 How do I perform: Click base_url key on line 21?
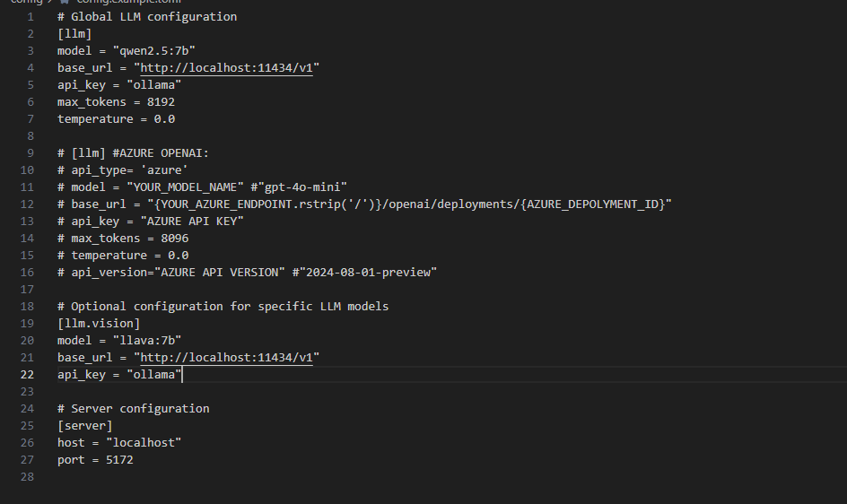click(85, 358)
